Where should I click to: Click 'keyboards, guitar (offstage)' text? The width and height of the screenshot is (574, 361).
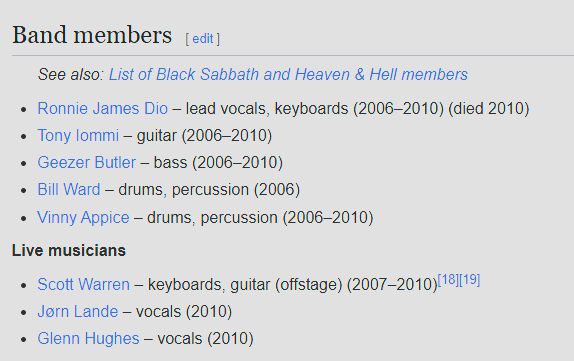pos(245,284)
